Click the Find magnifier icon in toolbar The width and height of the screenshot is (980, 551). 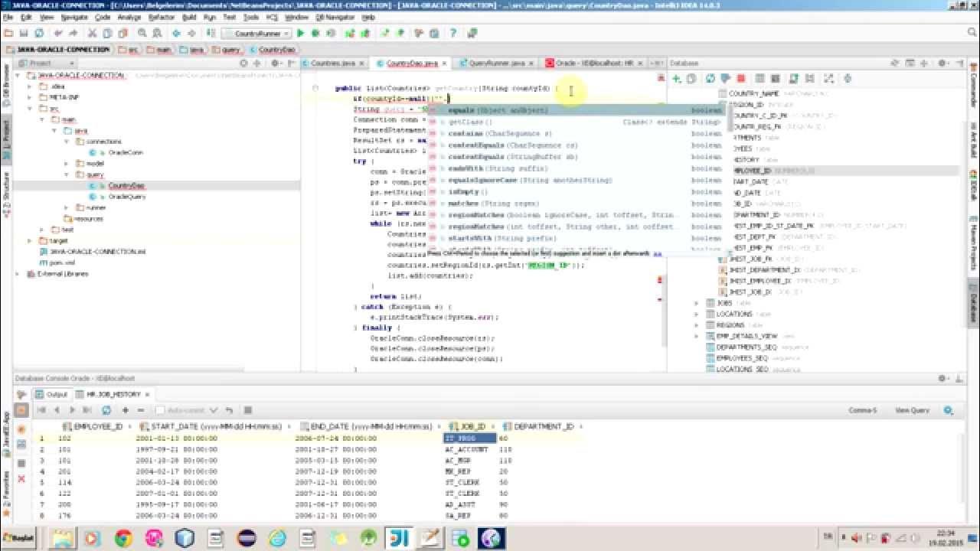tap(142, 34)
